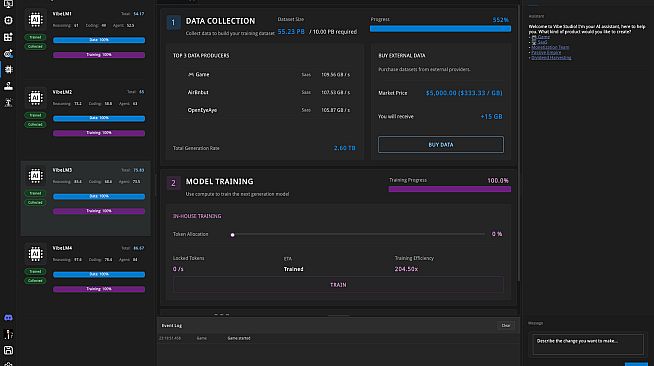Click the VibeLM1 AI chip icon
The height and width of the screenshot is (366, 654).
[x=35, y=20]
